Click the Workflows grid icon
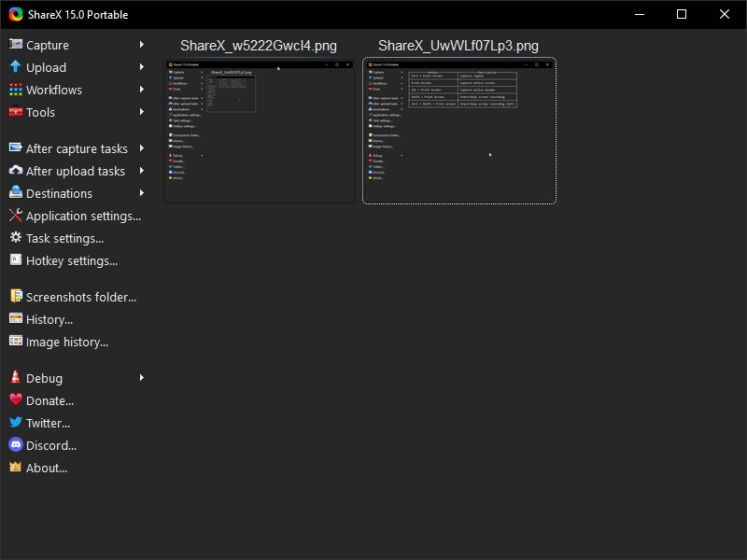 (x=16, y=90)
